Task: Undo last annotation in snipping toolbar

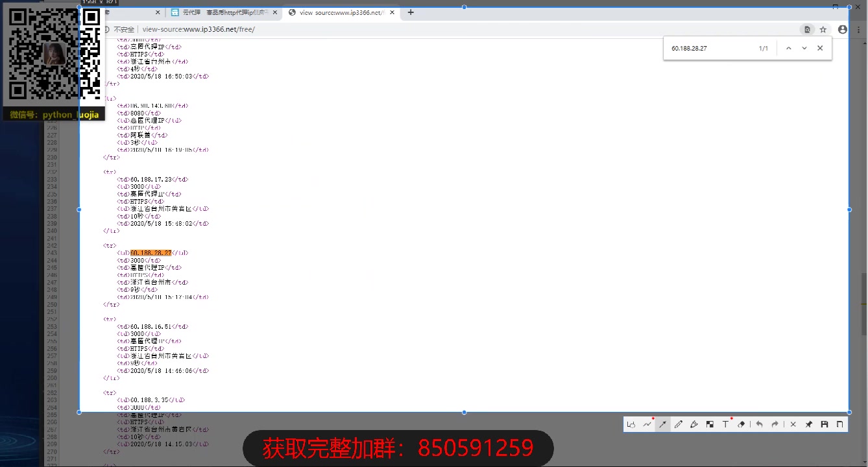Action: click(759, 424)
